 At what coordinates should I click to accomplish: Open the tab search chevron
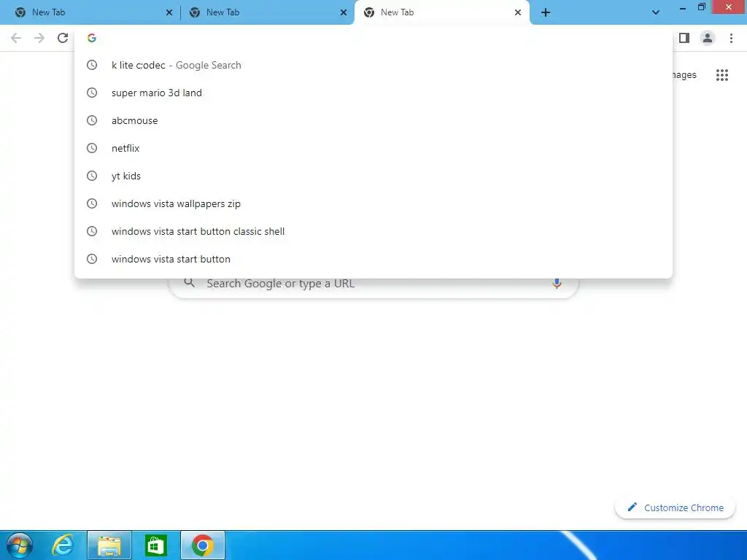pyautogui.click(x=656, y=12)
